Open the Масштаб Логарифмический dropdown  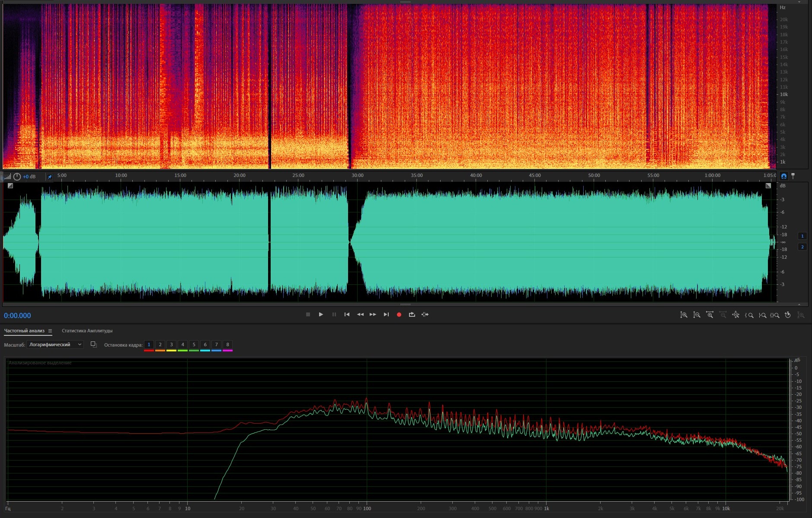(x=55, y=344)
